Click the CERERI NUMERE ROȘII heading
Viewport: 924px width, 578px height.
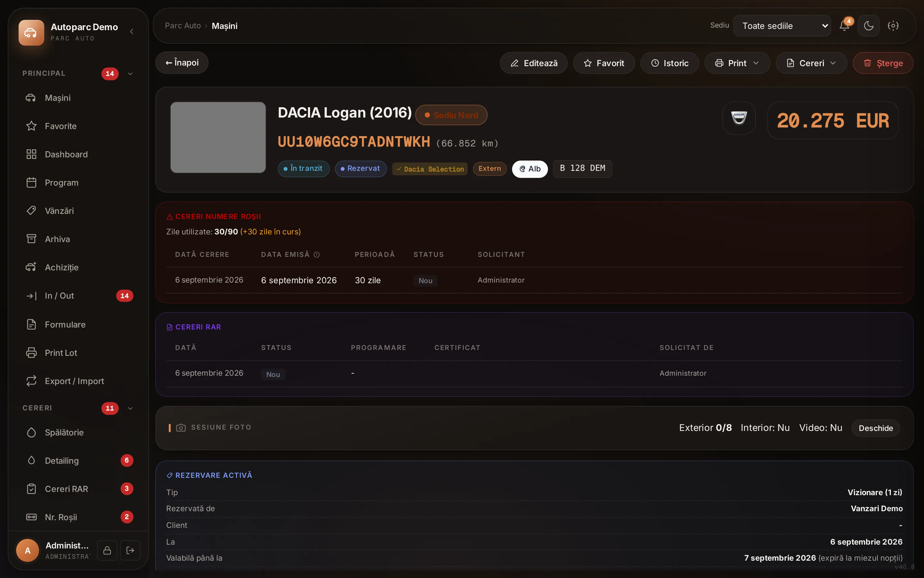point(218,217)
